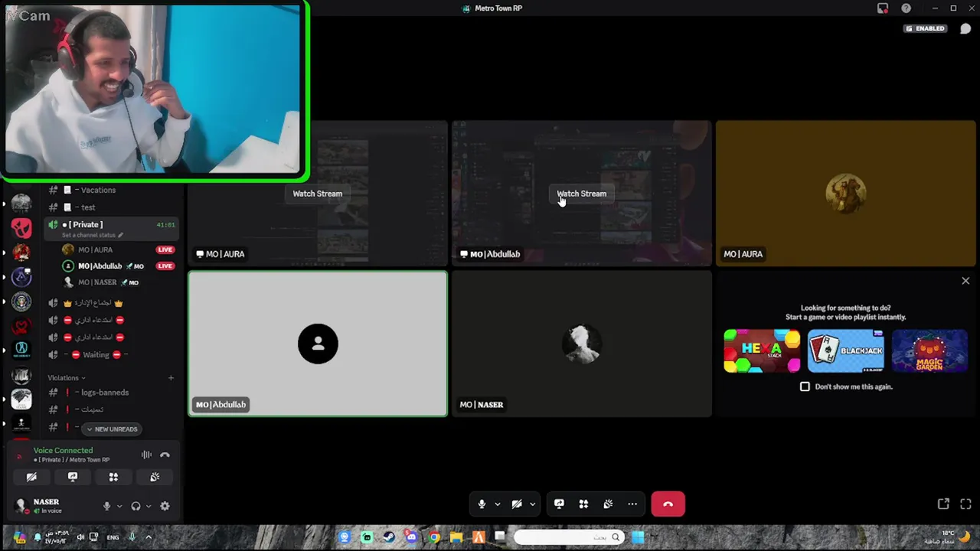980x551 pixels.
Task: Open soundboard button in voice panel
Action: tap(155, 477)
